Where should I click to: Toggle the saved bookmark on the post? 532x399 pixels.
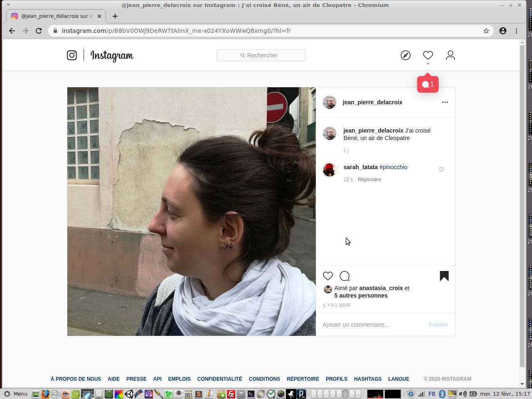pyautogui.click(x=444, y=276)
